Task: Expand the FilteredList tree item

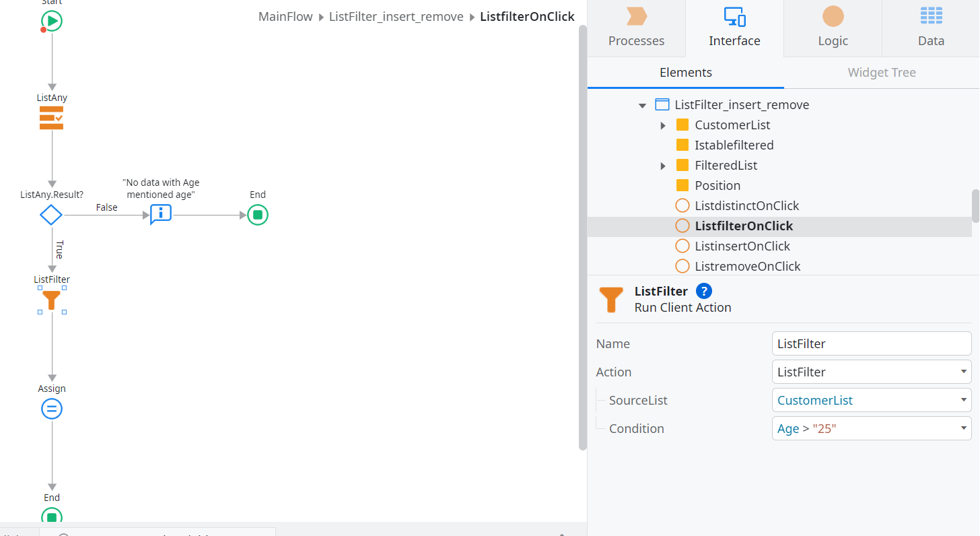Action: tap(662, 165)
